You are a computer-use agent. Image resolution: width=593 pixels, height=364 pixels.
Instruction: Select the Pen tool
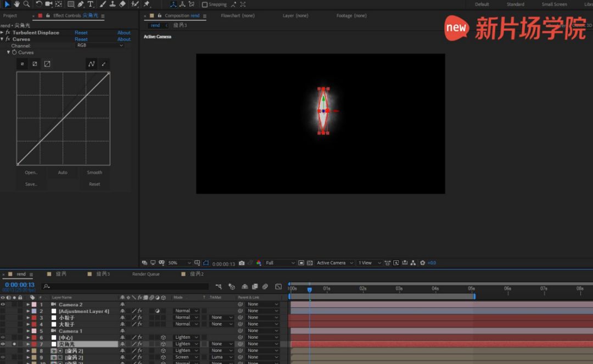pos(81,4)
